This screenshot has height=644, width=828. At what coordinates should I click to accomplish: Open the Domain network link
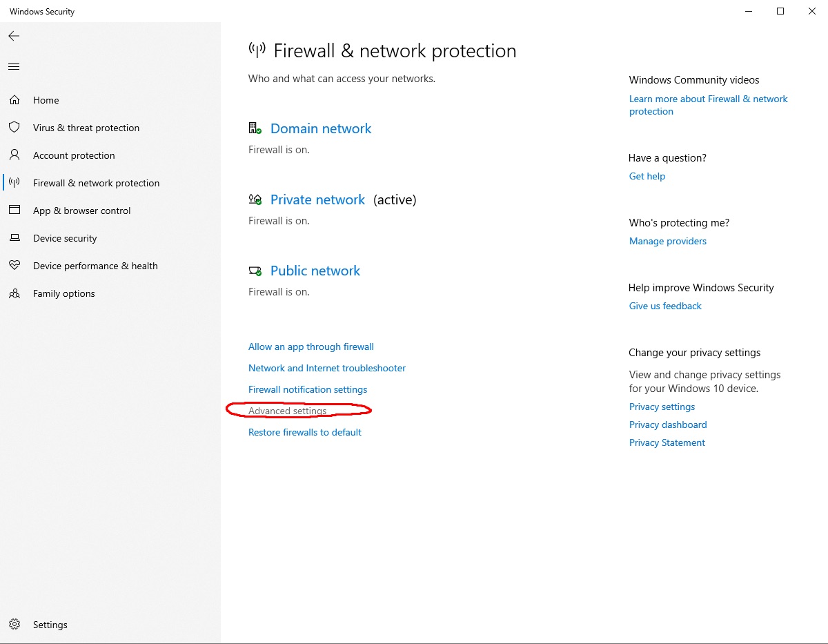point(321,128)
